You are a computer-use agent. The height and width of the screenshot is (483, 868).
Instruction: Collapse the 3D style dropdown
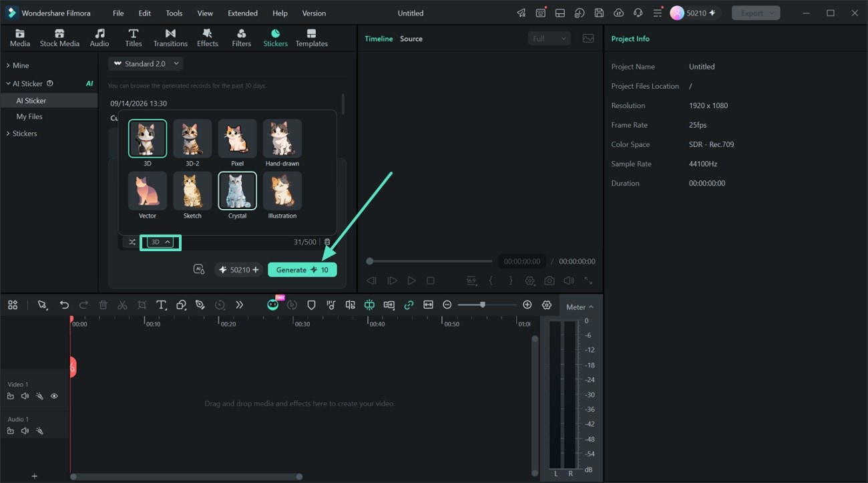(160, 242)
